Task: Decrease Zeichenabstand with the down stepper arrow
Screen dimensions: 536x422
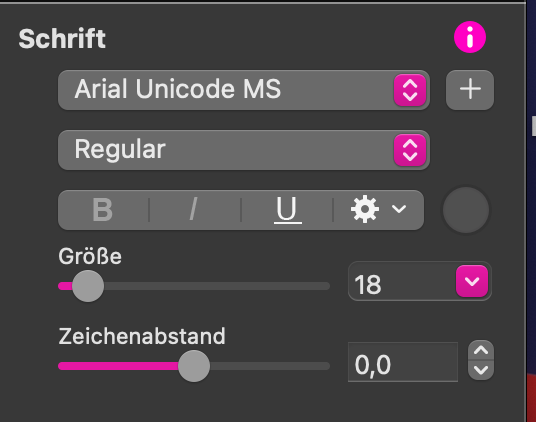Action: tap(481, 370)
